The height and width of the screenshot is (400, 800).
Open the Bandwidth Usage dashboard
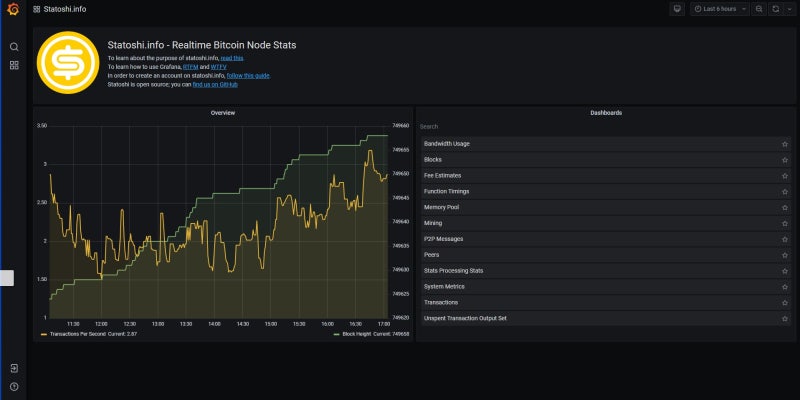tap(606, 144)
